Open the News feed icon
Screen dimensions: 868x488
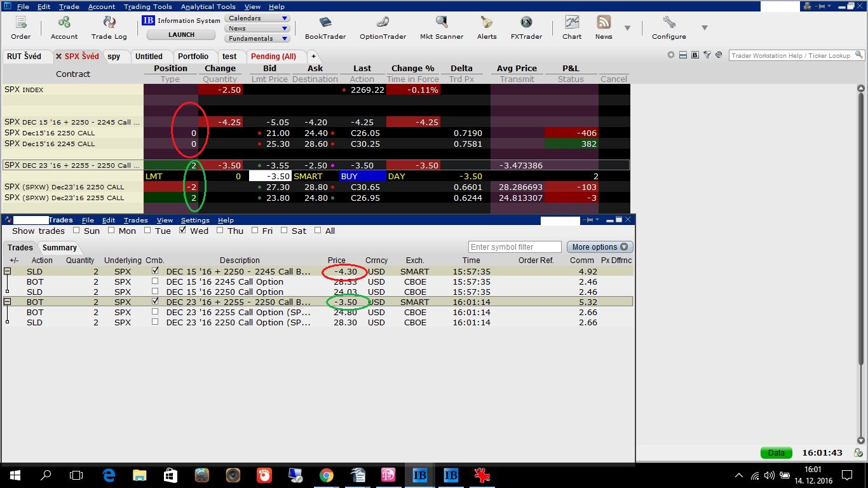click(x=604, y=27)
